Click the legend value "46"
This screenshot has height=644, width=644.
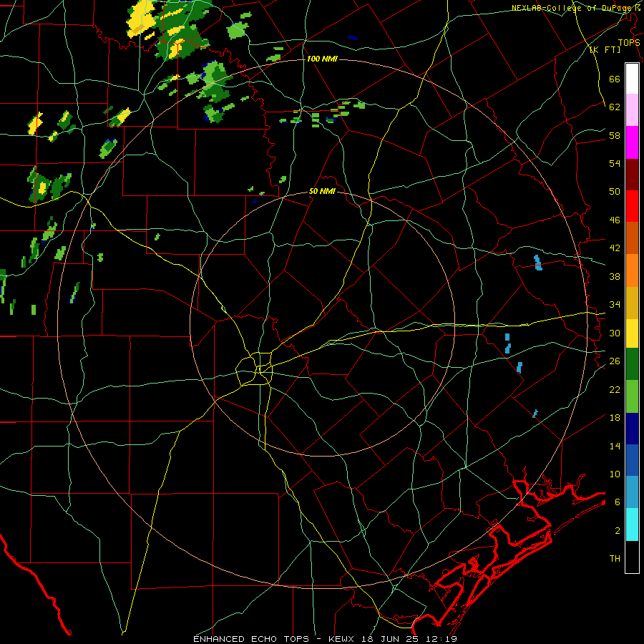tap(615, 220)
